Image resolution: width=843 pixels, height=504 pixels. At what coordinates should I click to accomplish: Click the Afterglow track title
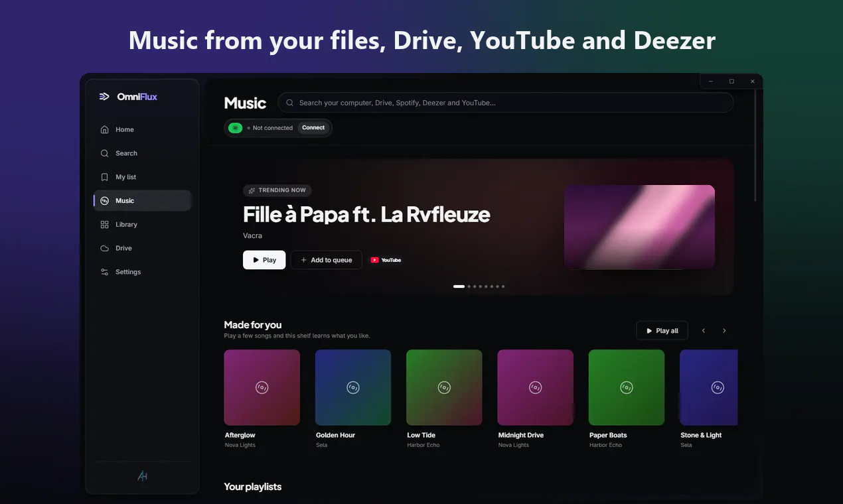click(x=240, y=435)
